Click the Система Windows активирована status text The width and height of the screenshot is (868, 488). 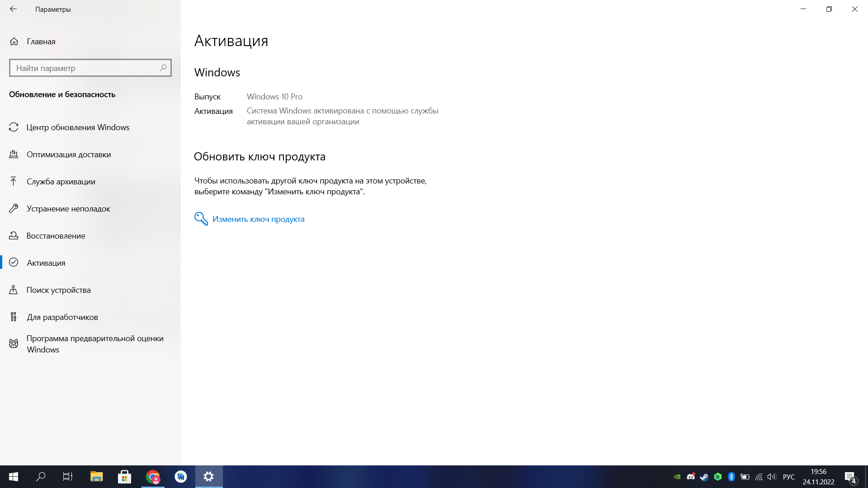342,116
